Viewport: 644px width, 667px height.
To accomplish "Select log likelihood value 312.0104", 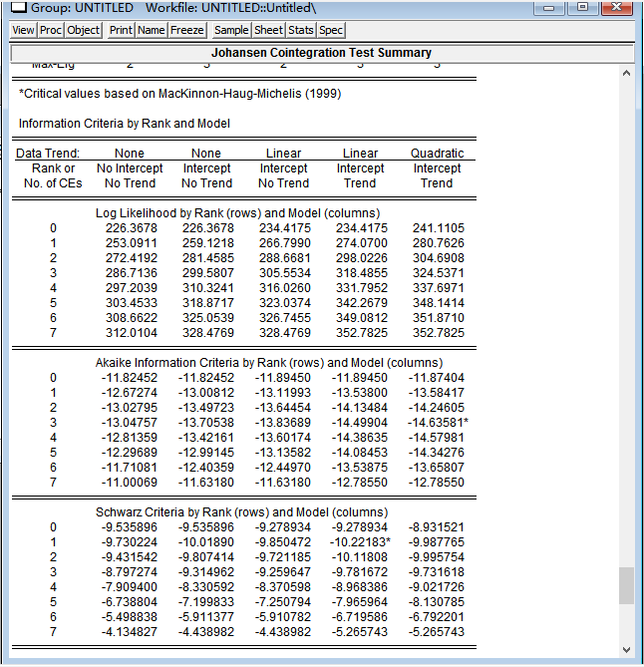I will (132, 333).
